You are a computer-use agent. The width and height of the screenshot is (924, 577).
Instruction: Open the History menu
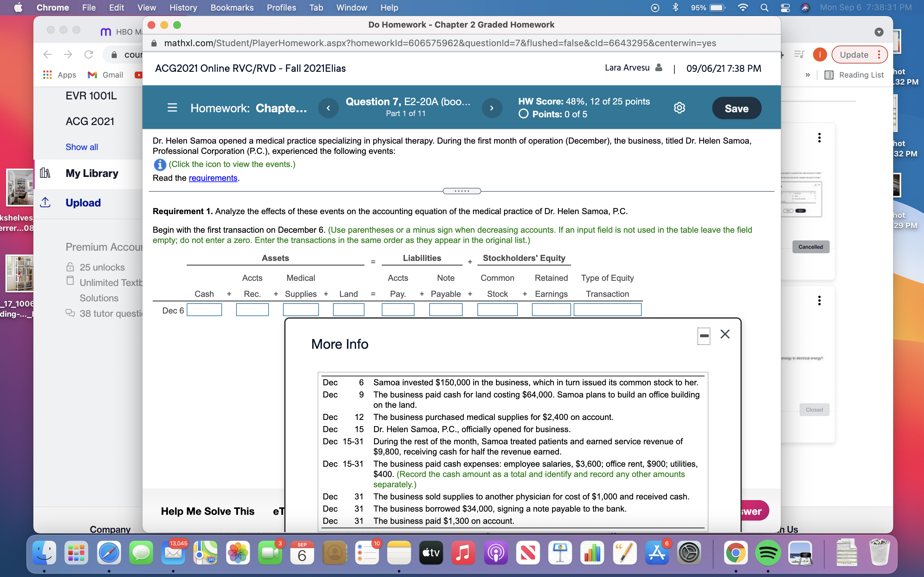tap(183, 8)
